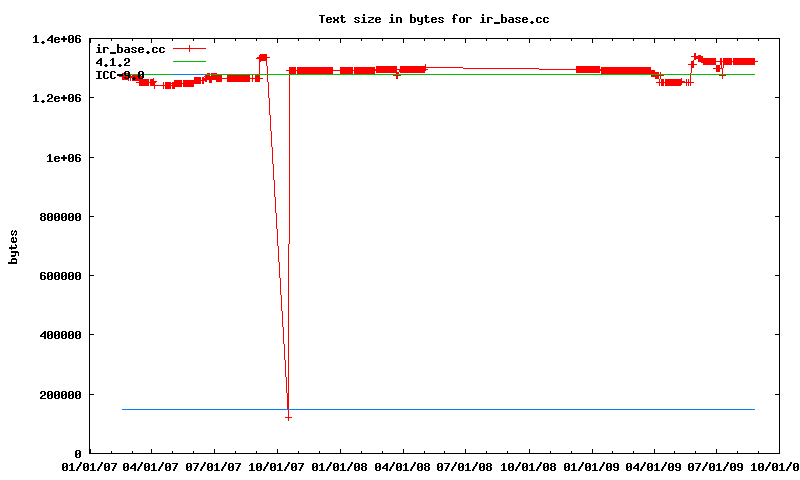Click the 800000 y-axis tick label

[59, 217]
